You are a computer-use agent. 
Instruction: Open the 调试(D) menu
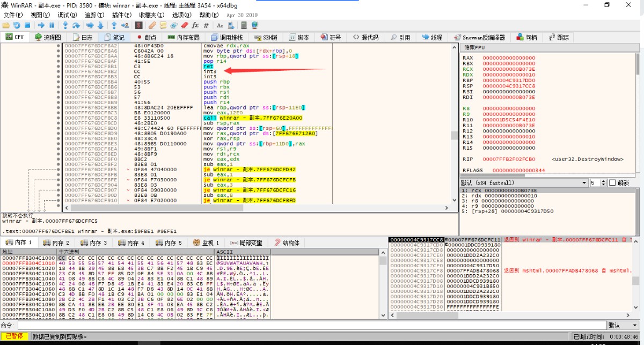pos(67,15)
